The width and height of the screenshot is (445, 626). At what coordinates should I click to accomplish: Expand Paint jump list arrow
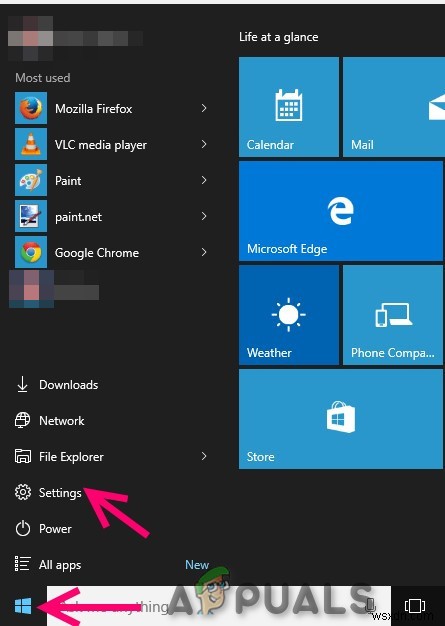[204, 180]
